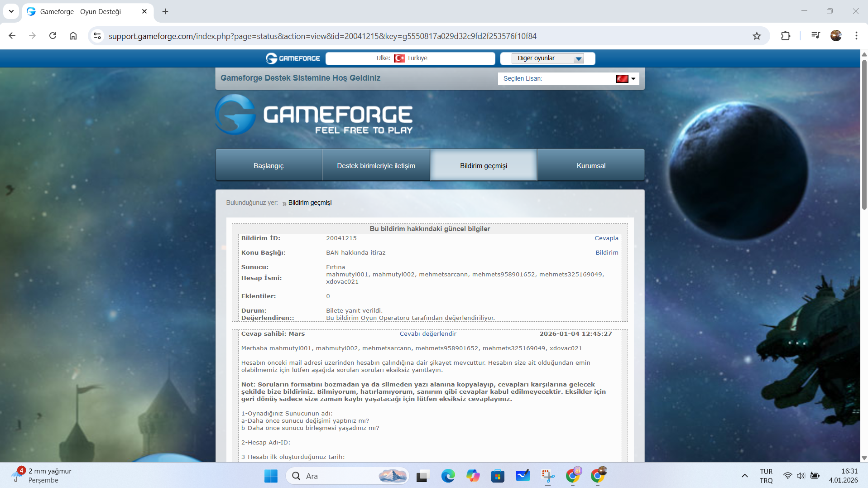This screenshot has width=868, height=488.
Task: Click the volume speaker icon in tray
Action: 801,476
